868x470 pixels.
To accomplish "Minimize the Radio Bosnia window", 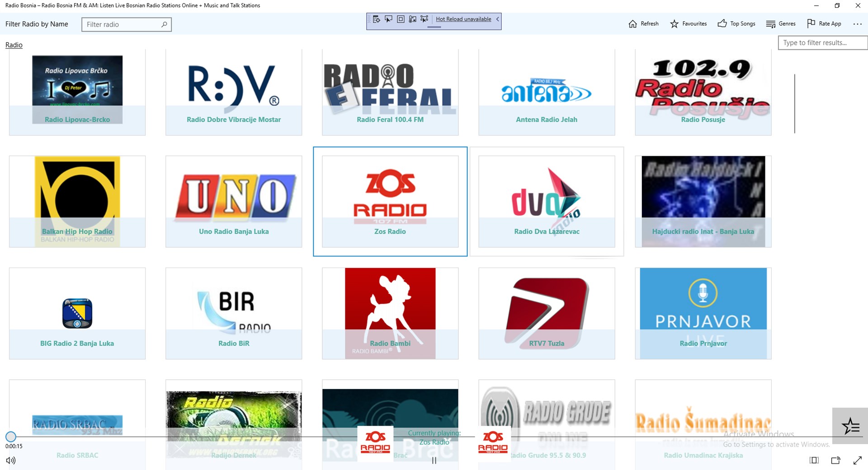I will coord(816,5).
